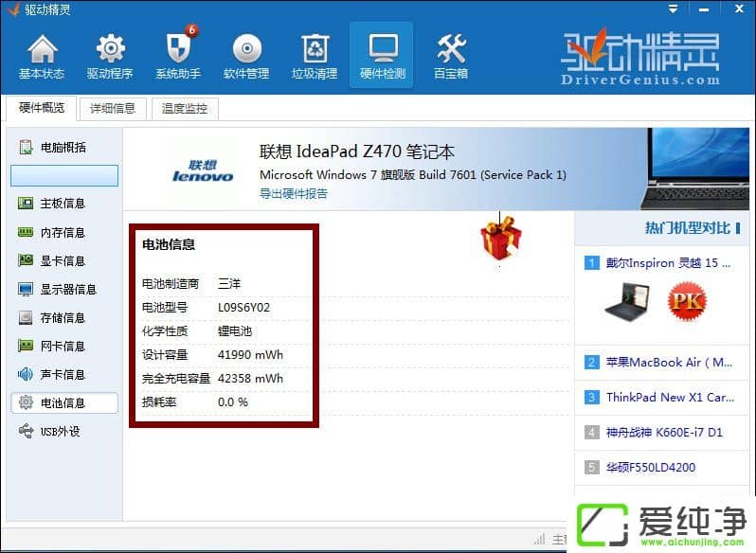The width and height of the screenshot is (756, 553).
Task: Open 戴尔Inspiron 灵越 comparison entry
Action: [x=661, y=262]
